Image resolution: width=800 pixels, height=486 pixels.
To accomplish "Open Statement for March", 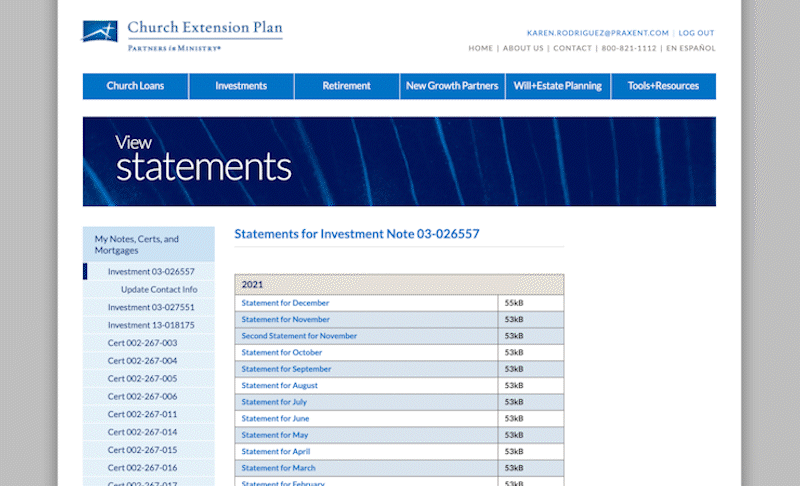I will click(278, 468).
